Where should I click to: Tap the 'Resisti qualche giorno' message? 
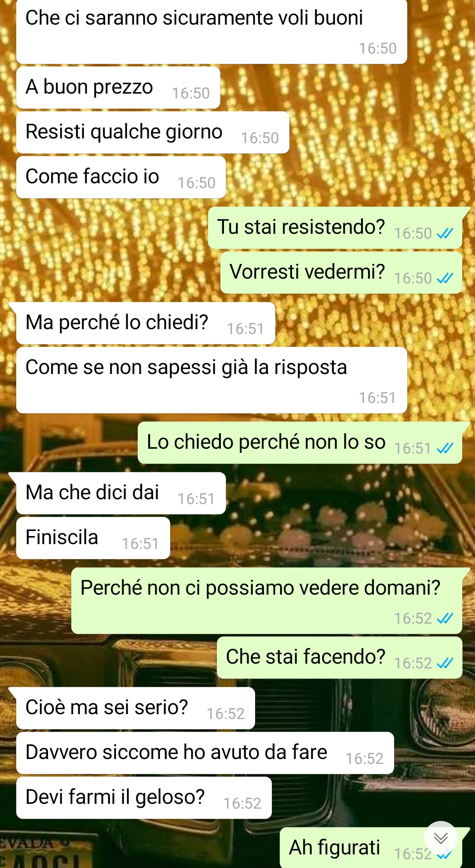[153, 132]
